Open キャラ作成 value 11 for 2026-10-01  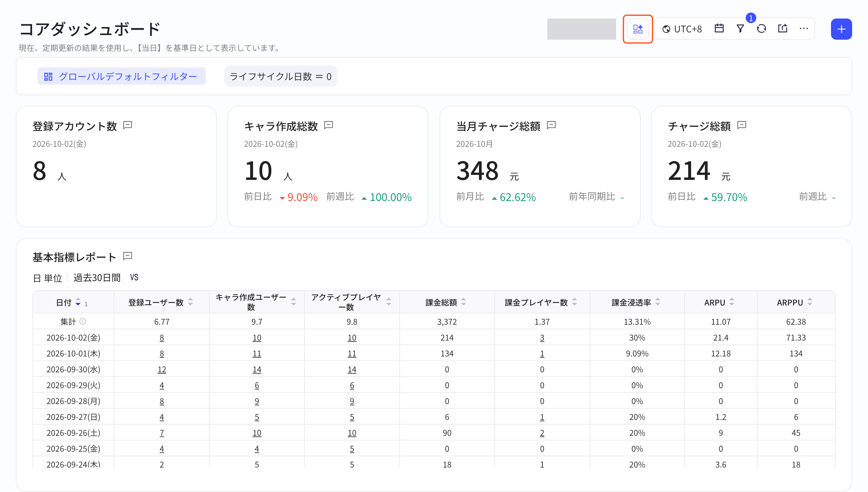tap(257, 353)
